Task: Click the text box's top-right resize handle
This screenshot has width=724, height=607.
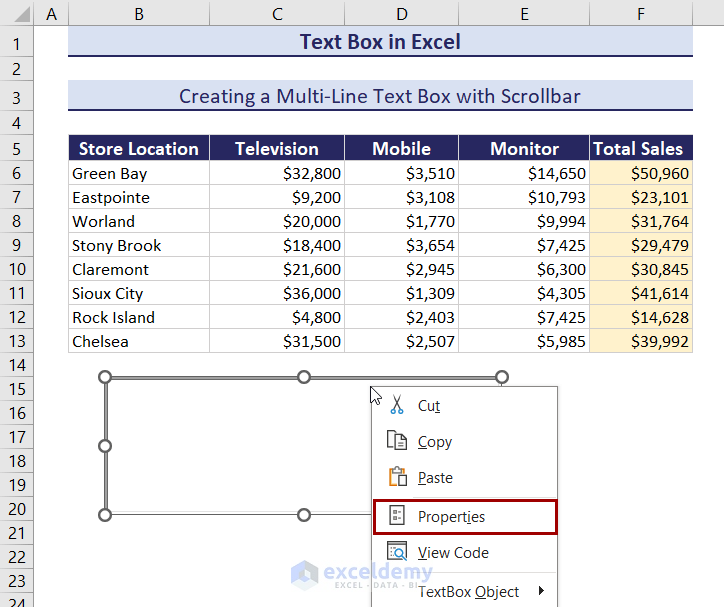Action: 502,377
